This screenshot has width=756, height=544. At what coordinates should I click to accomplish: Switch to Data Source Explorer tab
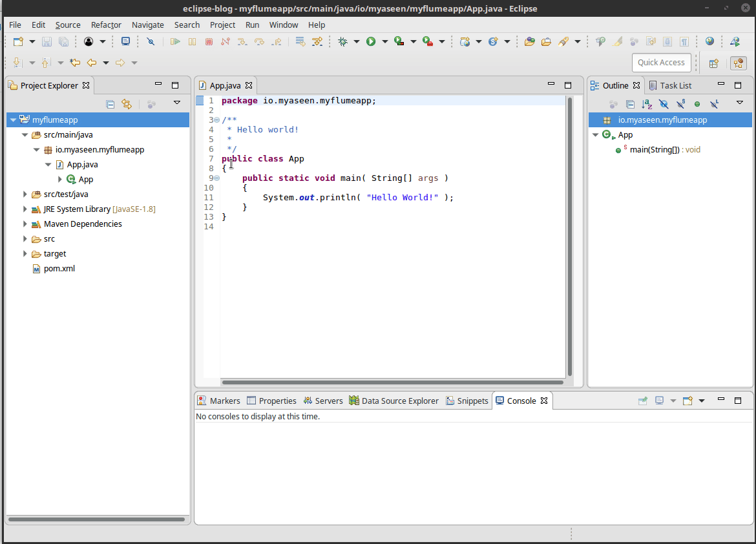tap(394, 401)
